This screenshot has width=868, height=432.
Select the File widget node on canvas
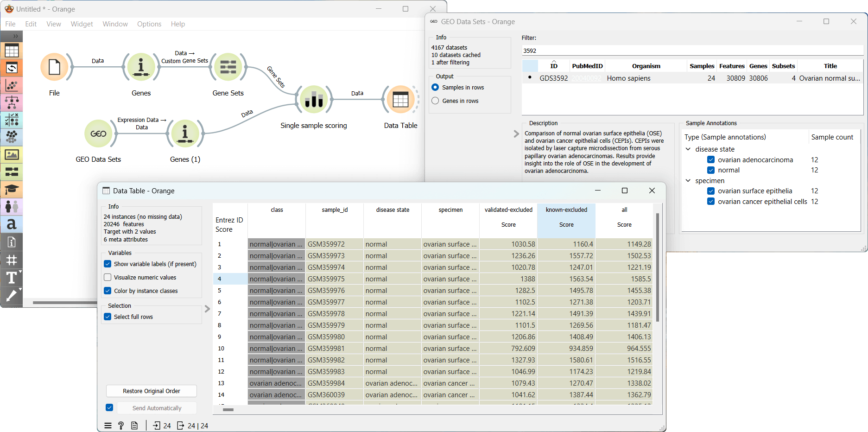pyautogui.click(x=54, y=67)
